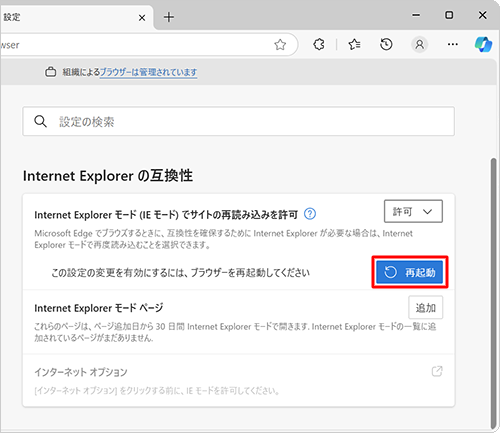The image size is (500, 433).
Task: Click the インターネット オプション row label
Action: (81, 372)
